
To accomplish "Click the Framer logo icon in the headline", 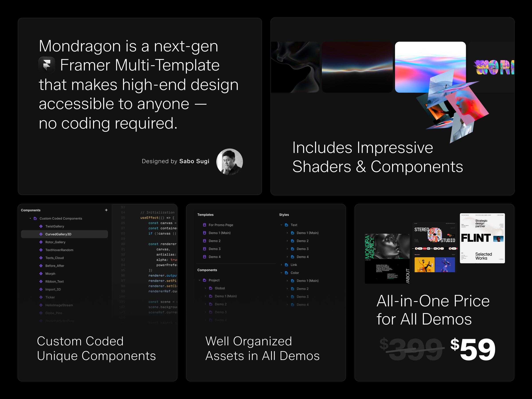I will point(47,65).
